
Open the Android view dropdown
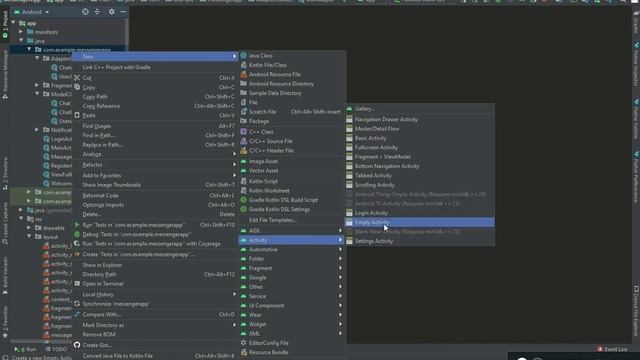(32, 12)
